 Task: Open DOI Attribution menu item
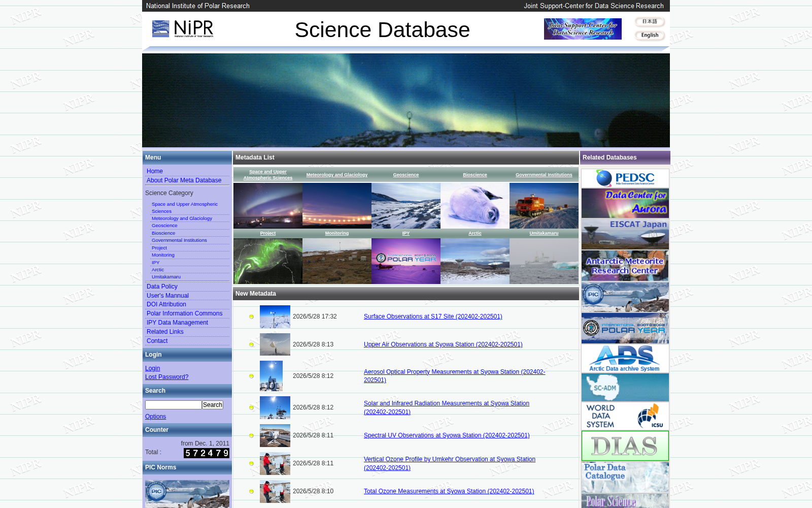(166, 304)
